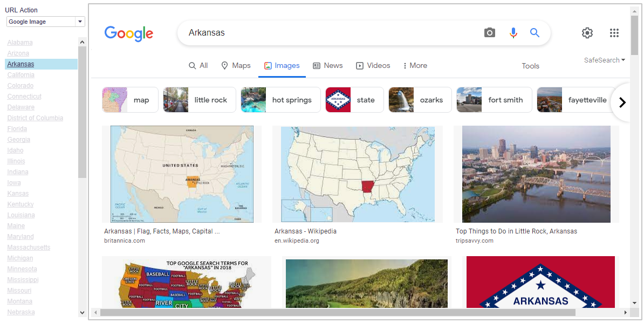Image resolution: width=644 pixels, height=323 pixels.
Task: Switch to the All tab
Action: 198,66
